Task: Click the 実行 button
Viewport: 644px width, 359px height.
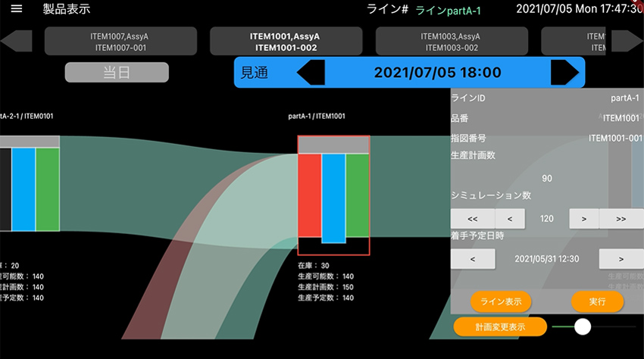Action: 597,301
